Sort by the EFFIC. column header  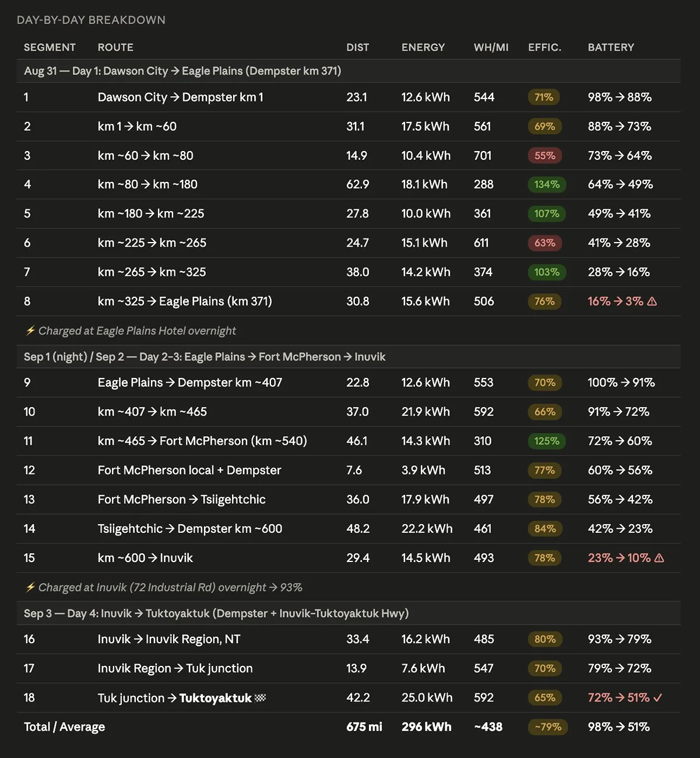pos(544,47)
